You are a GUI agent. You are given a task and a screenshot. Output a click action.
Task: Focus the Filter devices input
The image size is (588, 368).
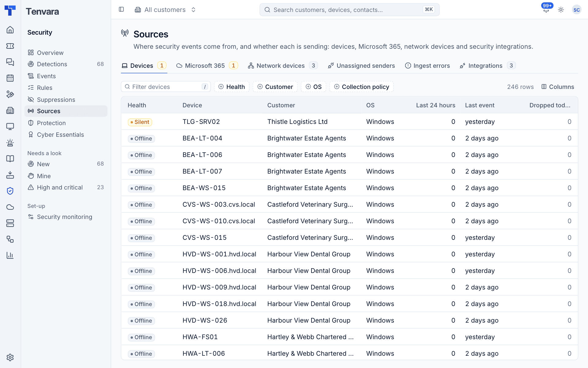(166, 87)
